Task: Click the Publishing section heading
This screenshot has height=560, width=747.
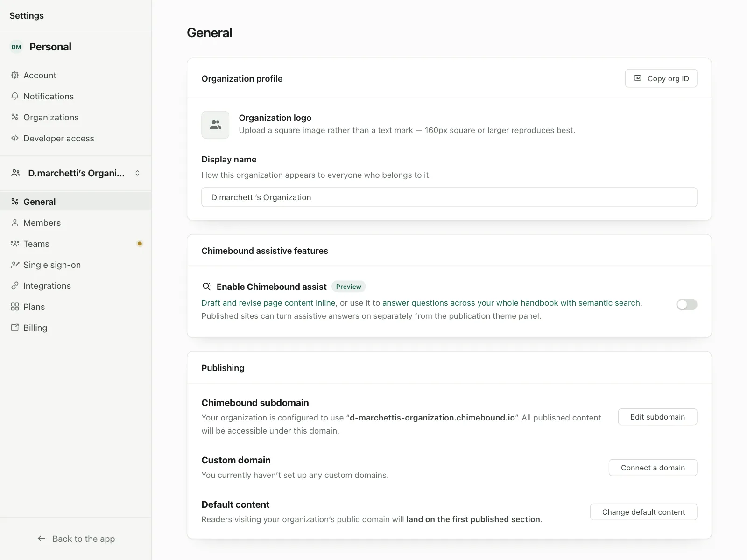Action: pos(223,368)
